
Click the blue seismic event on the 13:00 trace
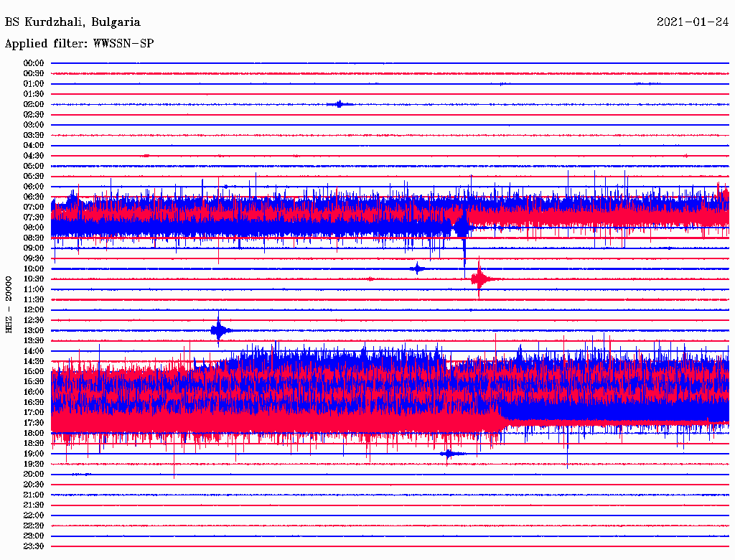(x=220, y=330)
